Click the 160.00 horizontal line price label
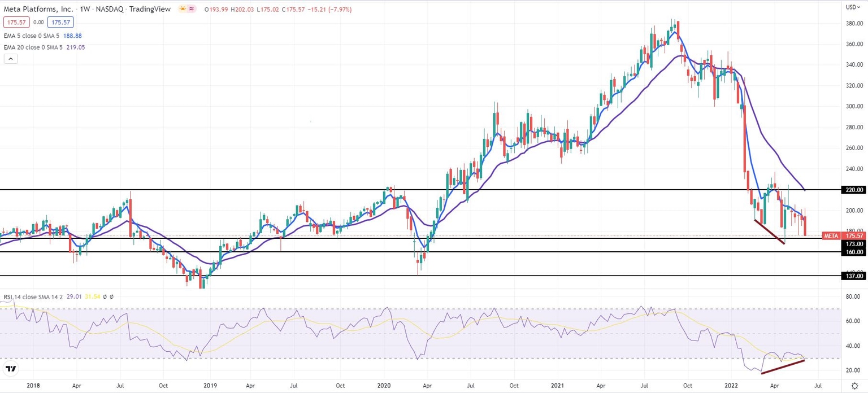This screenshot has height=393, width=868. click(x=853, y=252)
